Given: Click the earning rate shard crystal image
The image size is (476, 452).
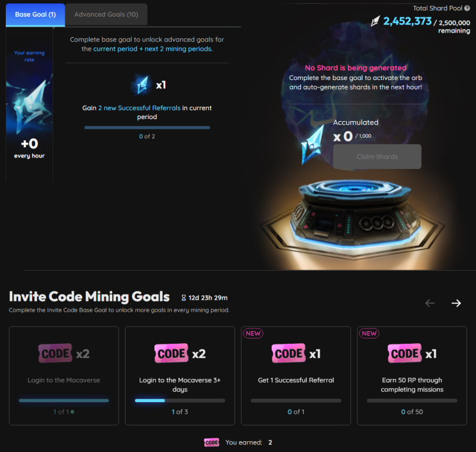Looking at the screenshot, I should coord(29,104).
